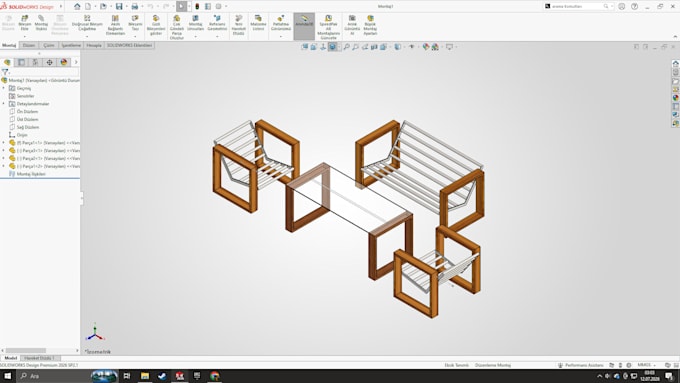
Task: Click the feature tree filter input field
Action: click(x=43, y=72)
